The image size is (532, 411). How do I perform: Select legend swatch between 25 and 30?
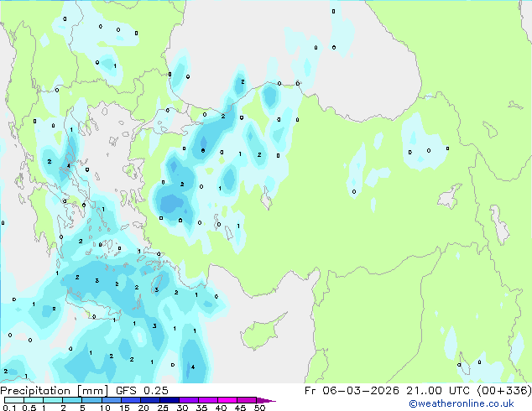tap(170, 400)
